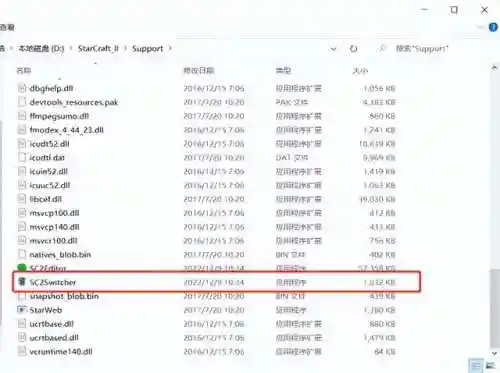Click the devtools_resources.pak file icon
The height and width of the screenshot is (373, 500).
pos(22,102)
